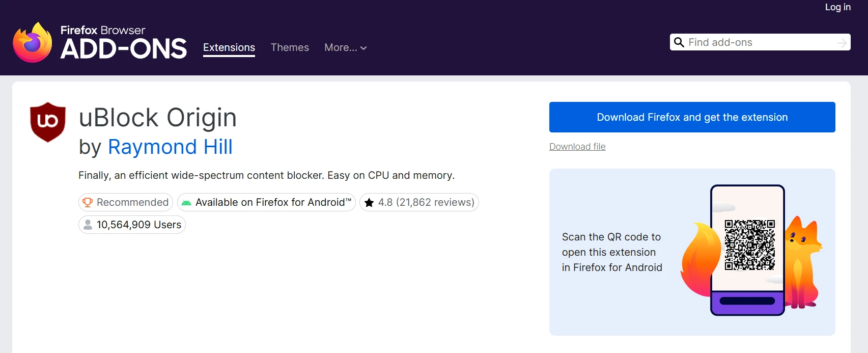Click the magnifying glass search icon

click(679, 42)
